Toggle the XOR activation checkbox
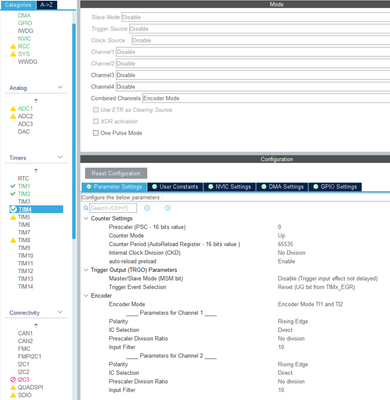 click(96, 121)
